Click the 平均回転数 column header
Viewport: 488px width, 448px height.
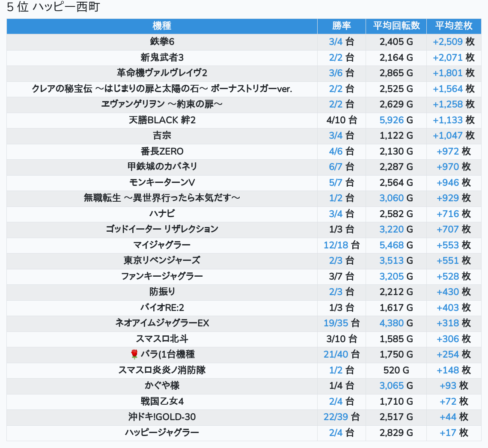pyautogui.click(x=396, y=26)
